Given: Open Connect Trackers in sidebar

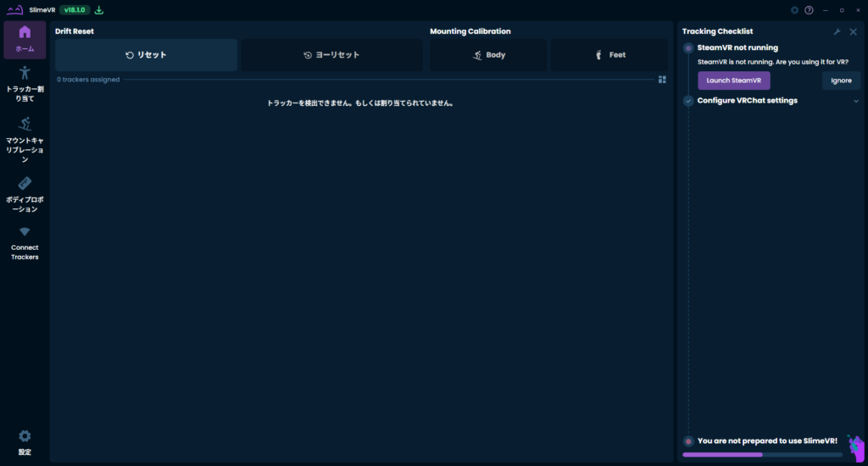Looking at the screenshot, I should pos(25,243).
